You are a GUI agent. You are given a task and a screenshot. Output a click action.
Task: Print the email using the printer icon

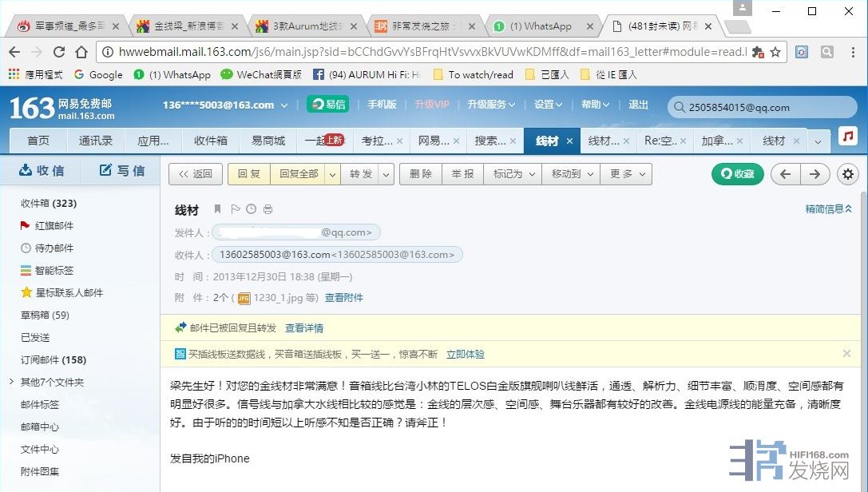click(x=268, y=209)
